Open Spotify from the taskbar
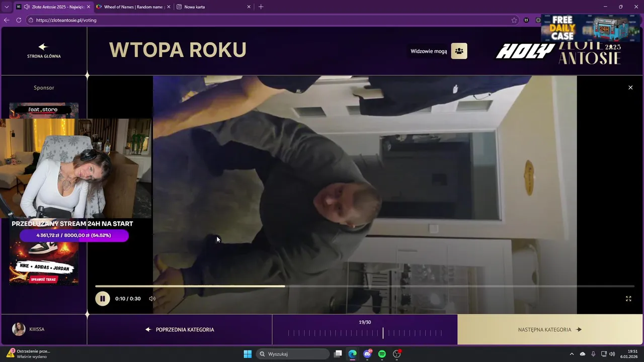644x362 pixels. [x=382, y=354]
